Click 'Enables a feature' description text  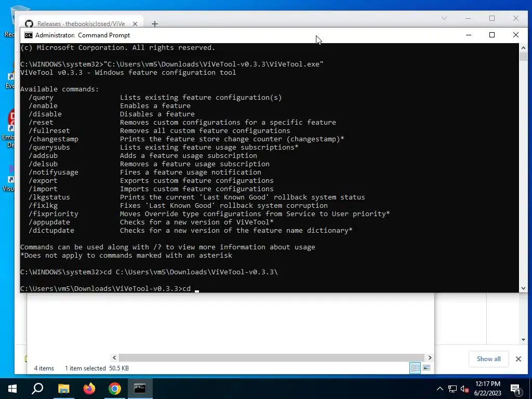pos(155,106)
